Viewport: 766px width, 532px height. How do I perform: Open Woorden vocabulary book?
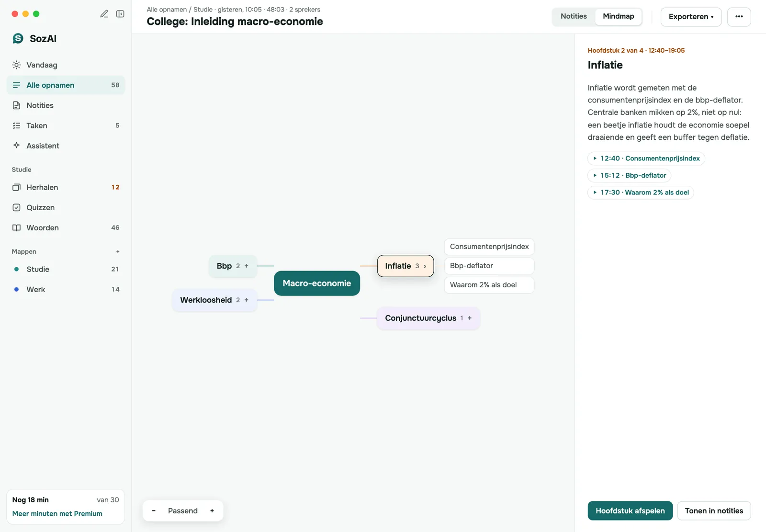point(66,227)
